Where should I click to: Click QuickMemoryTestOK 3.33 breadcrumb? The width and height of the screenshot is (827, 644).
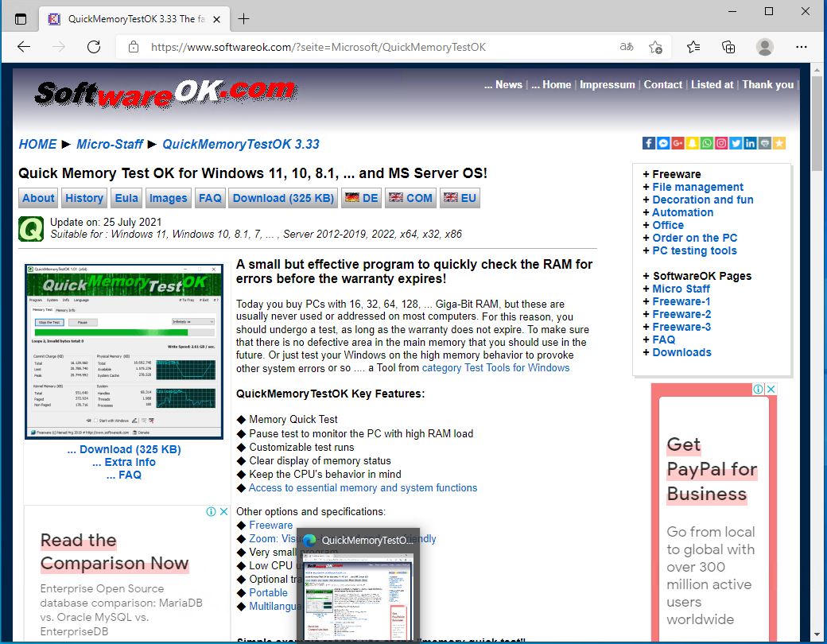coord(240,144)
